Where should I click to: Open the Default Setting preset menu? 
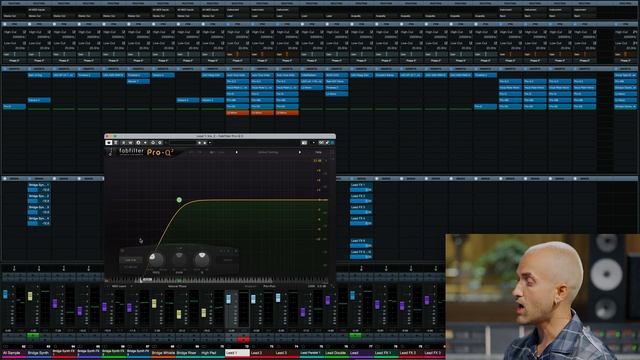click(268, 152)
